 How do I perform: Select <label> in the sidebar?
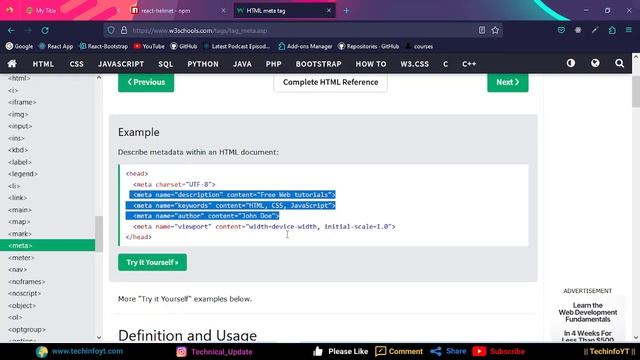[20, 162]
